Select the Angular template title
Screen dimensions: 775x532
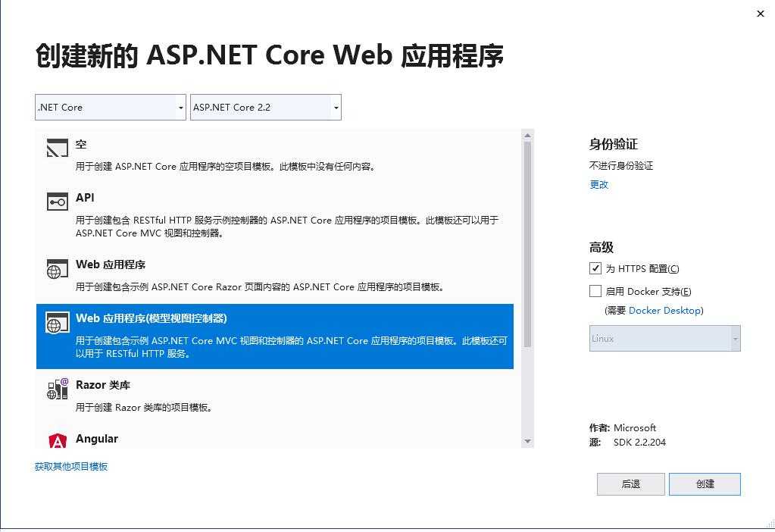click(x=97, y=439)
